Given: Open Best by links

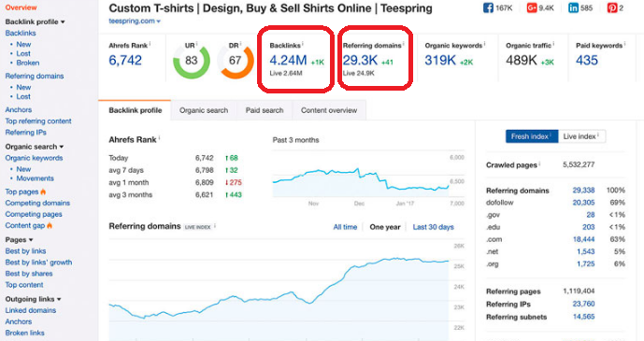Looking at the screenshot, I should (x=25, y=251).
